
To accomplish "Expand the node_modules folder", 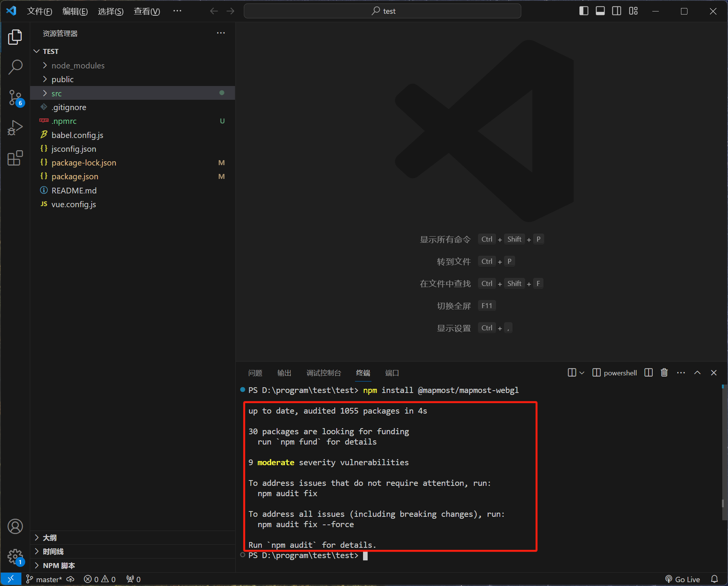I will (133, 65).
